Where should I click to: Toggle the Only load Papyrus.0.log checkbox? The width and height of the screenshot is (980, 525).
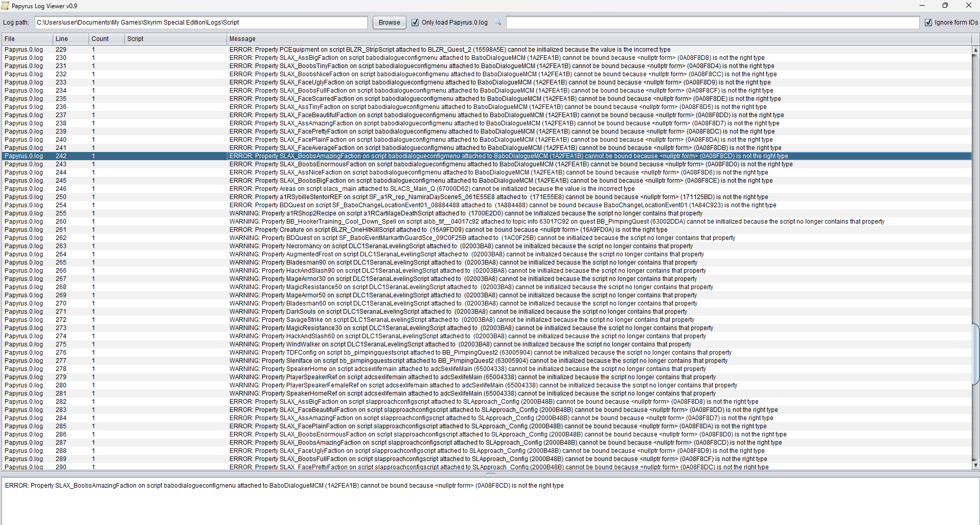click(415, 23)
